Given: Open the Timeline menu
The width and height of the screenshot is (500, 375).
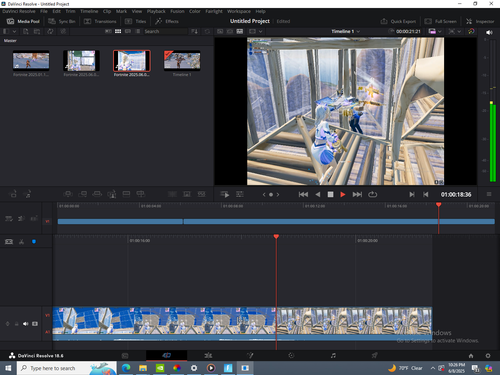Looking at the screenshot, I should [x=89, y=11].
